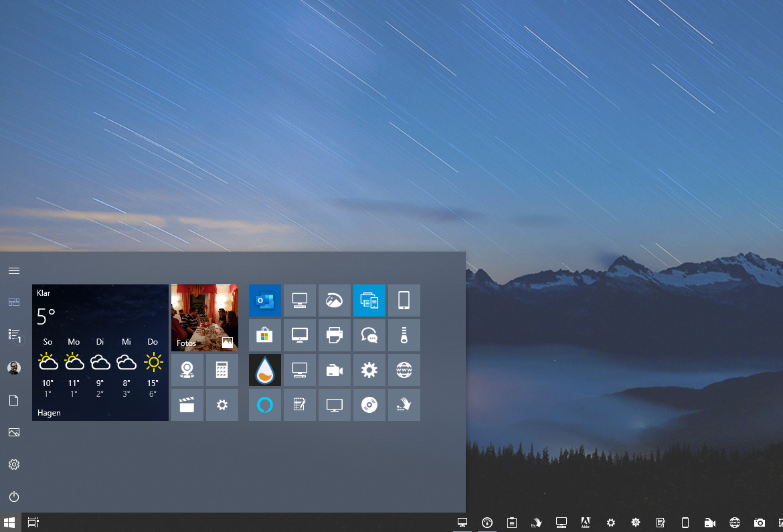Click the smartphone icon on the taskbar
The width and height of the screenshot is (783, 532).
click(x=685, y=523)
